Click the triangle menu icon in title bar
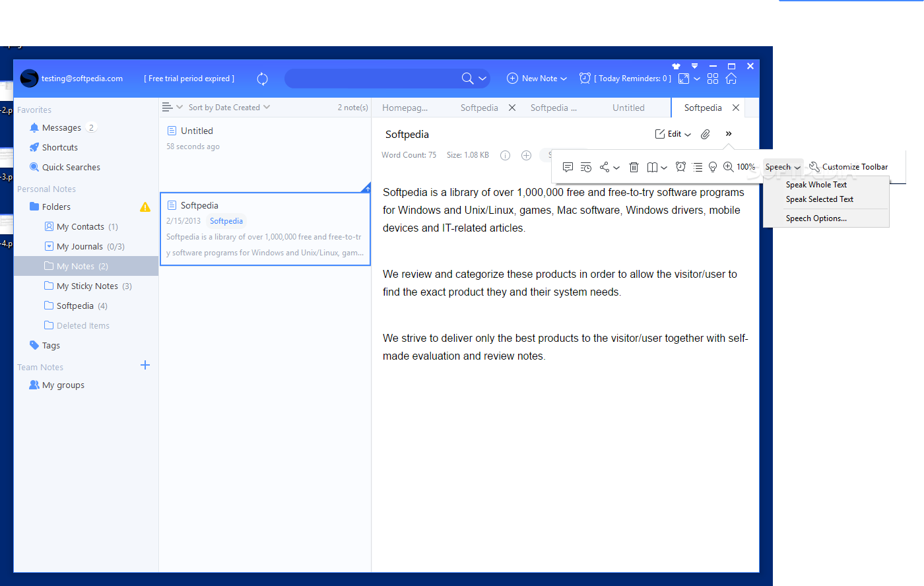This screenshot has width=924, height=586. [x=694, y=66]
